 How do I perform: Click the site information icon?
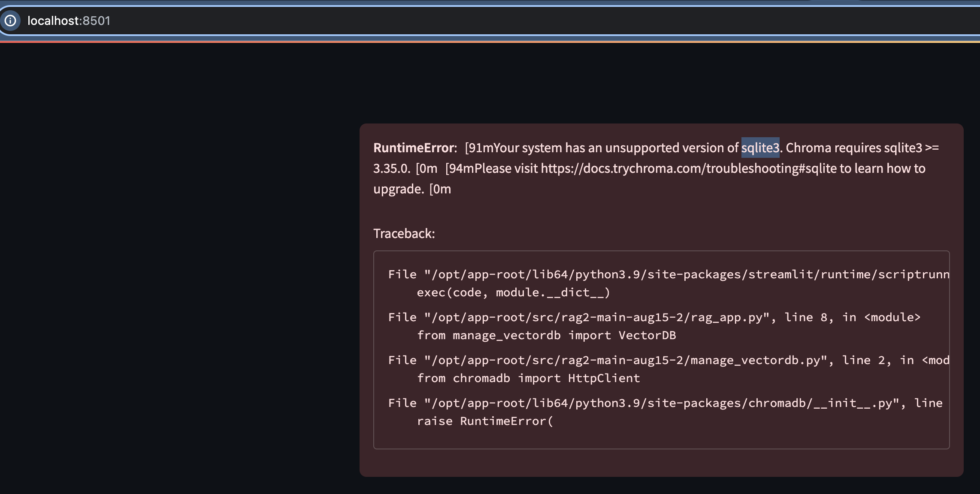[10, 21]
